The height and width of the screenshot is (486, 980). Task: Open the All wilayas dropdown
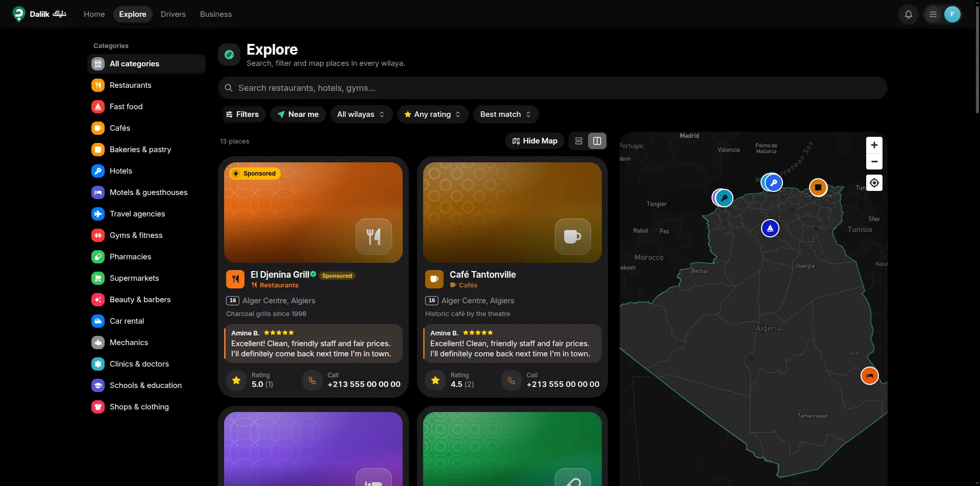(x=361, y=114)
